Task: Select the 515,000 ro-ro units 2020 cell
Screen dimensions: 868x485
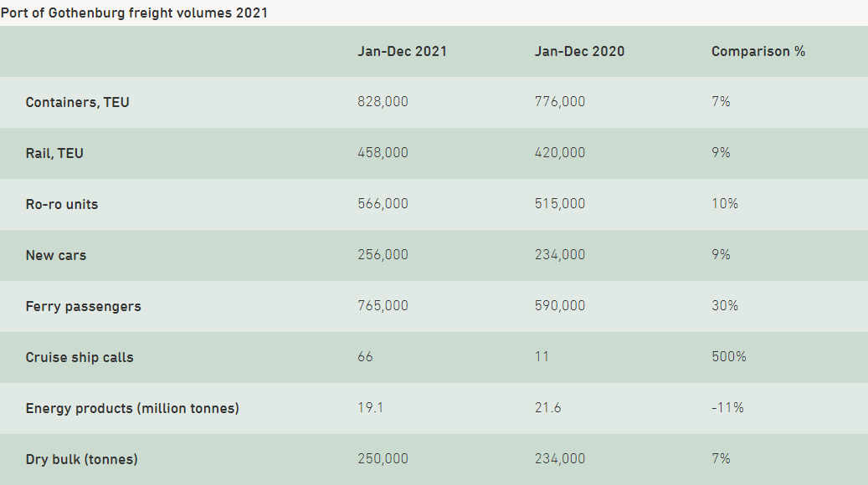Action: [560, 203]
